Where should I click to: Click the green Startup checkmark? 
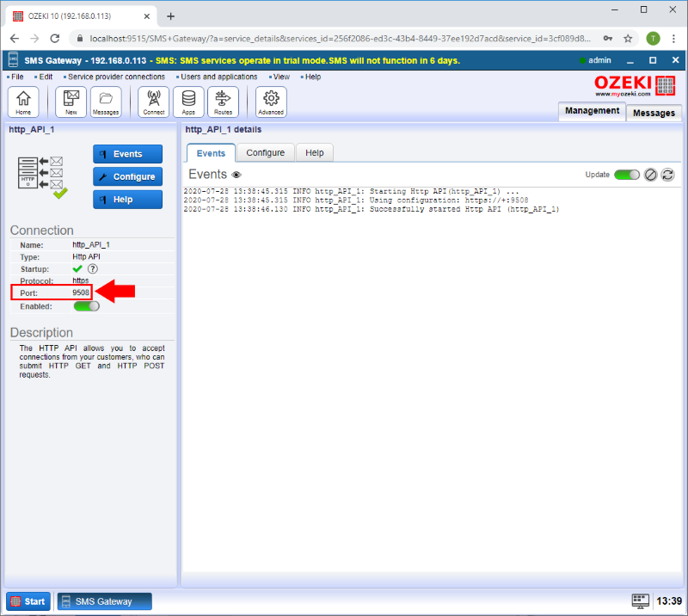77,268
